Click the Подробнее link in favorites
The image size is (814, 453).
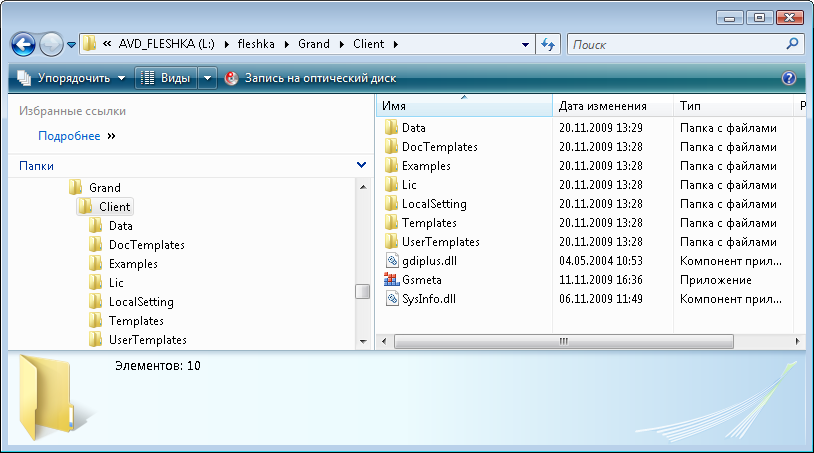69,136
